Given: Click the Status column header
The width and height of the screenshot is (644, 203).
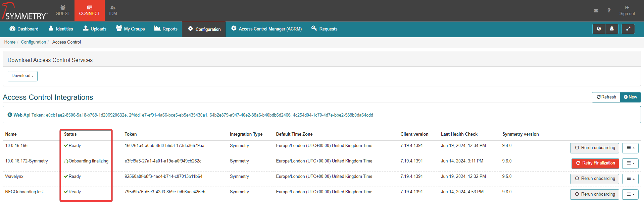Looking at the screenshot, I should pos(70,134).
